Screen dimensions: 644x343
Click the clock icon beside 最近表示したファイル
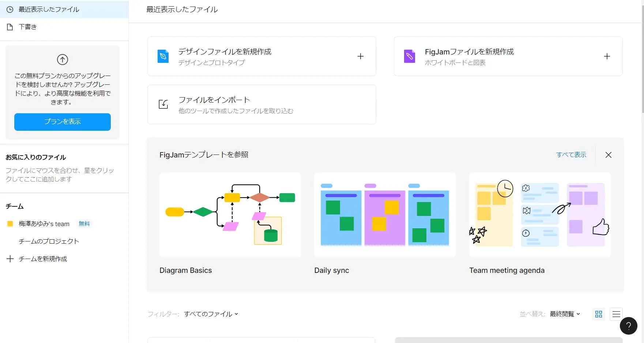click(10, 9)
